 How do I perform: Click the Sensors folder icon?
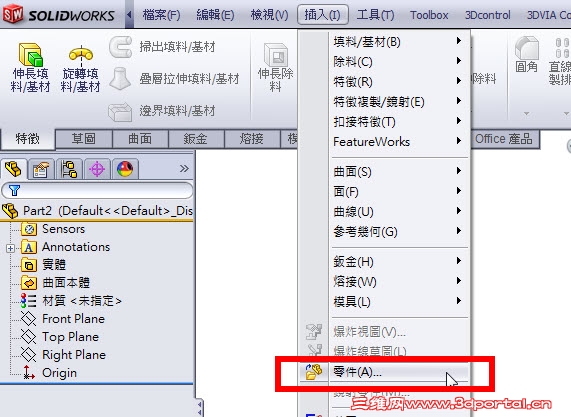click(29, 229)
